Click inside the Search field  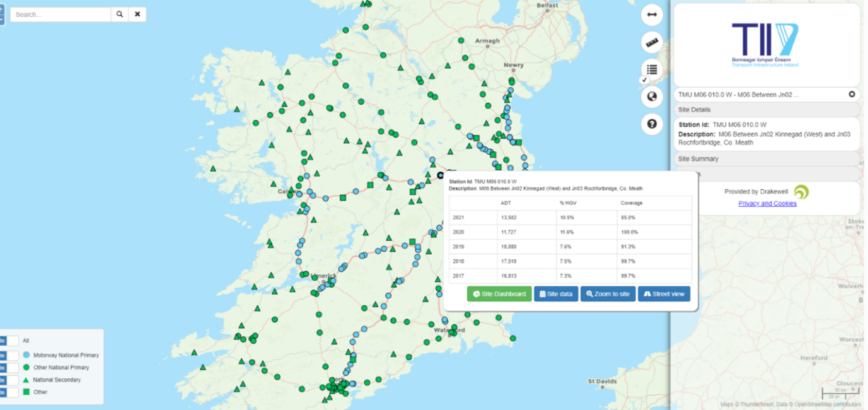click(60, 13)
